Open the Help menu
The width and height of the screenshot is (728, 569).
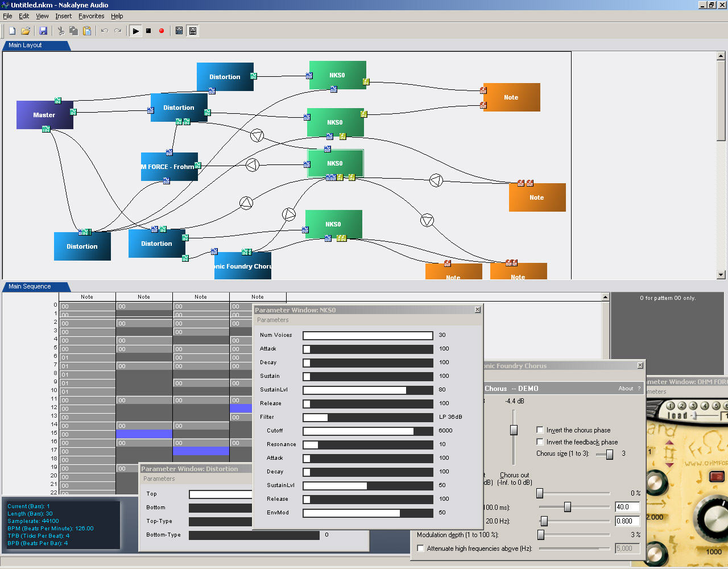[x=117, y=16]
